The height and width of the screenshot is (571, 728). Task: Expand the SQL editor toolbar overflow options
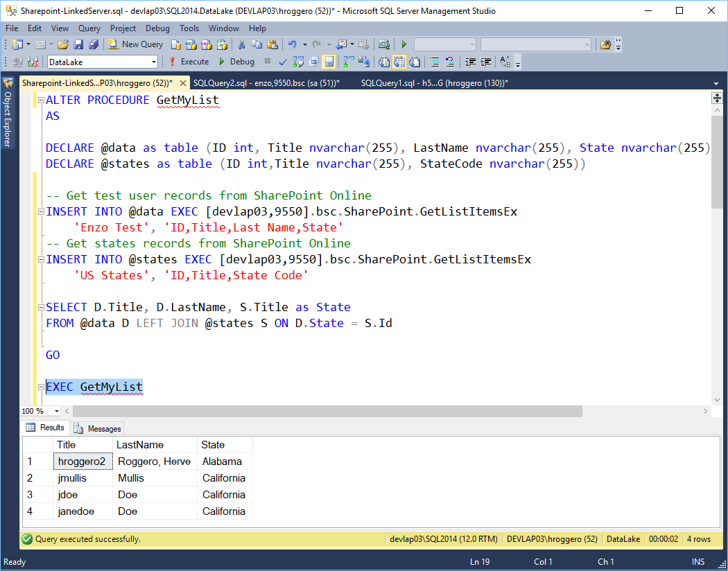[518, 62]
